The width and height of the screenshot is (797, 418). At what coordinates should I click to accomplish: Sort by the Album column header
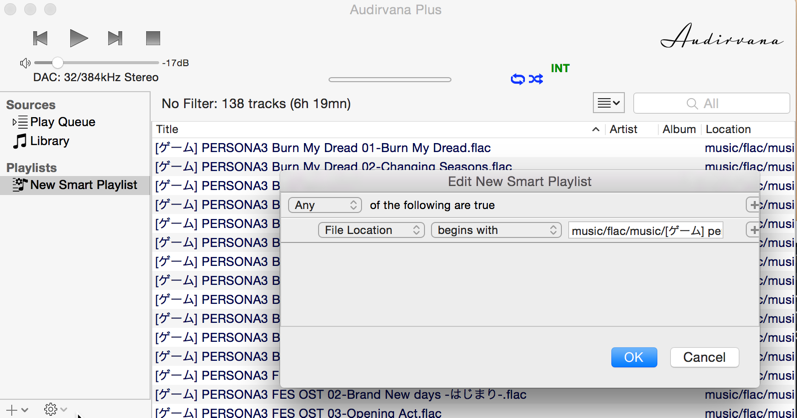tap(679, 129)
